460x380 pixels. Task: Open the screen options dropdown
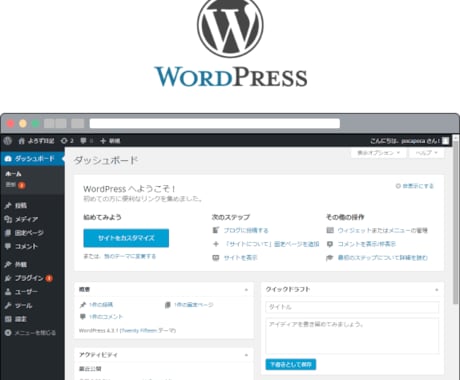point(378,153)
